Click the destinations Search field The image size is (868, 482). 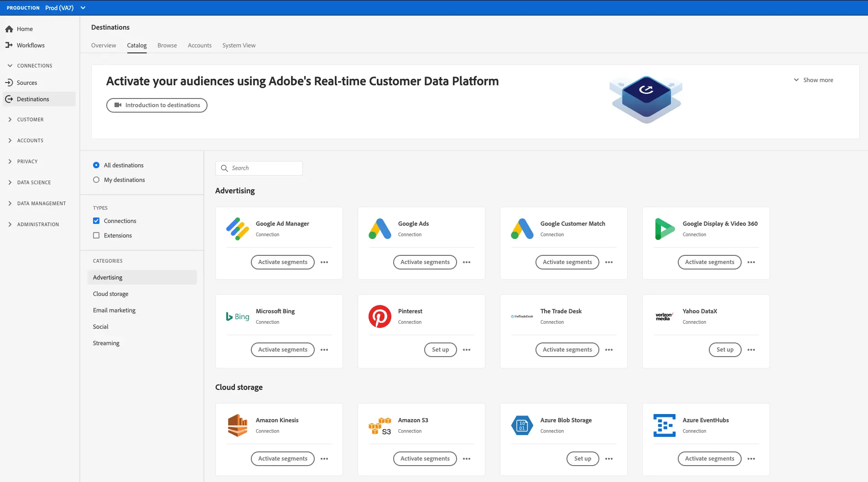pos(259,168)
